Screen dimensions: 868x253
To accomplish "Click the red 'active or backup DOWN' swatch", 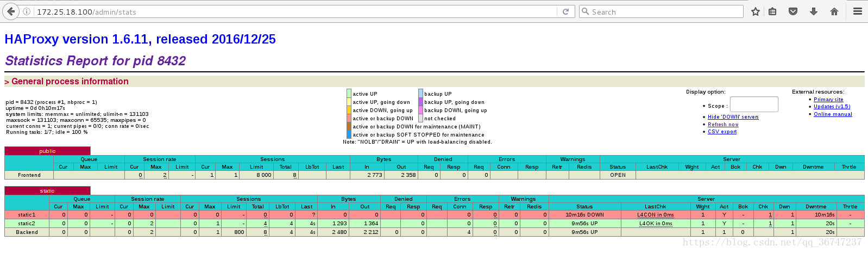I will pos(349,118).
